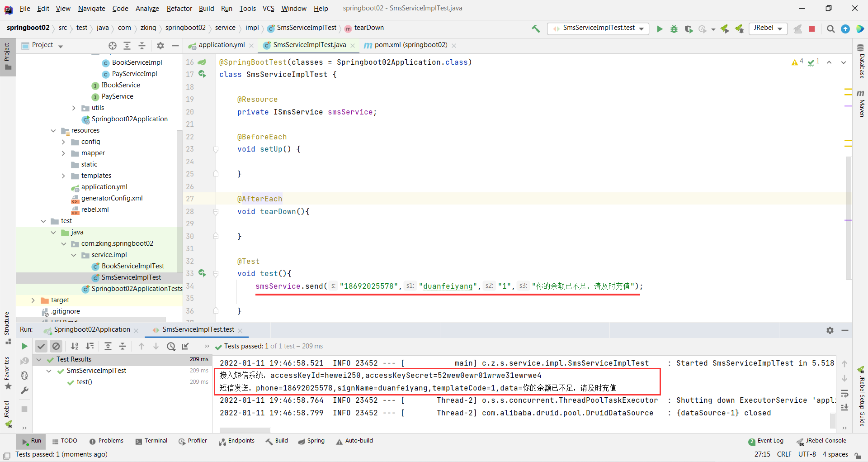Screen dimensions: 868x462
Task: Open the JRebel dropdown in the toolbar
Action: point(780,29)
